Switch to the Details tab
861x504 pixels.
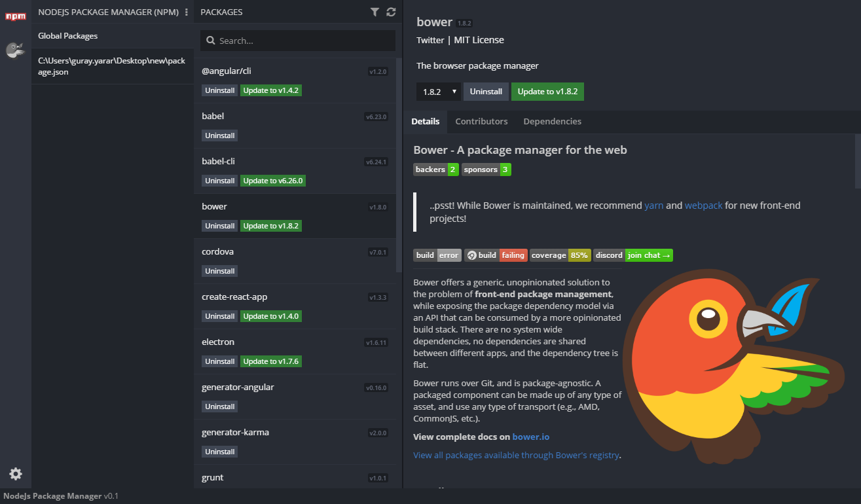tap(426, 122)
